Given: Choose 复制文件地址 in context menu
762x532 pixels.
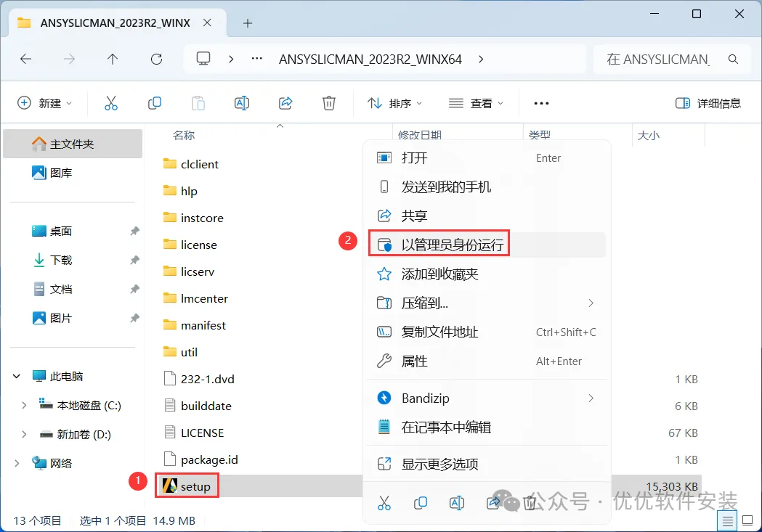Looking at the screenshot, I should click(x=487, y=332).
